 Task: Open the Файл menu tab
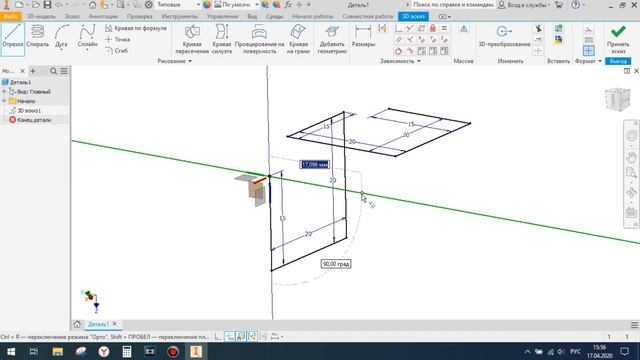click(10, 16)
